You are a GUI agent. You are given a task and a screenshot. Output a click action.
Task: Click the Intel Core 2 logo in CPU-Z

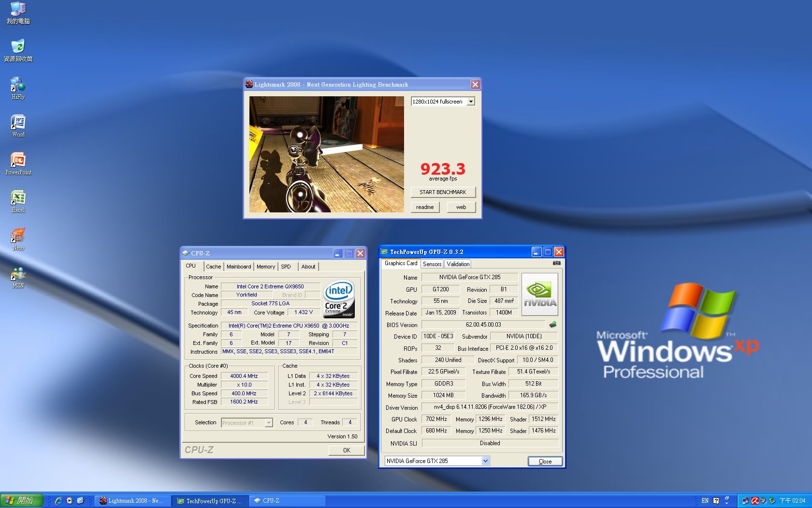pos(339,299)
